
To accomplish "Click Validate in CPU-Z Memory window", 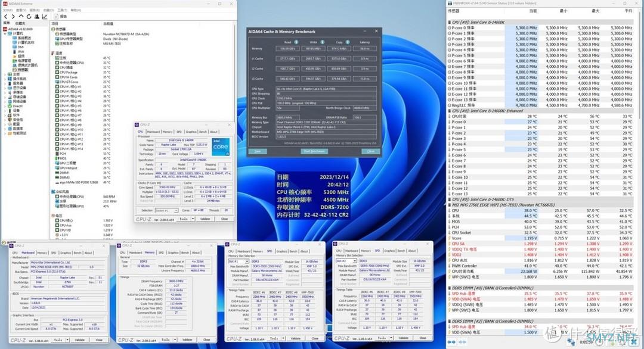I will pyautogui.click(x=187, y=339).
